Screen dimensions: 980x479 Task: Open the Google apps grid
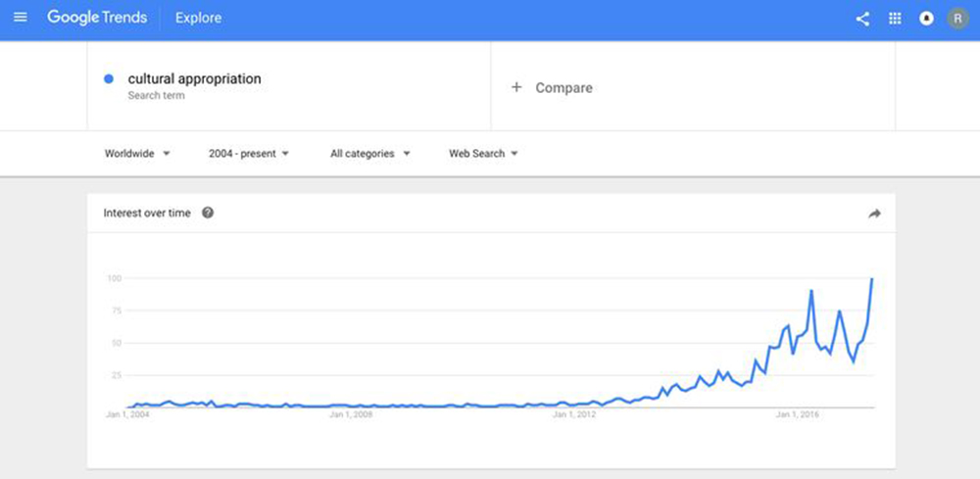click(895, 19)
